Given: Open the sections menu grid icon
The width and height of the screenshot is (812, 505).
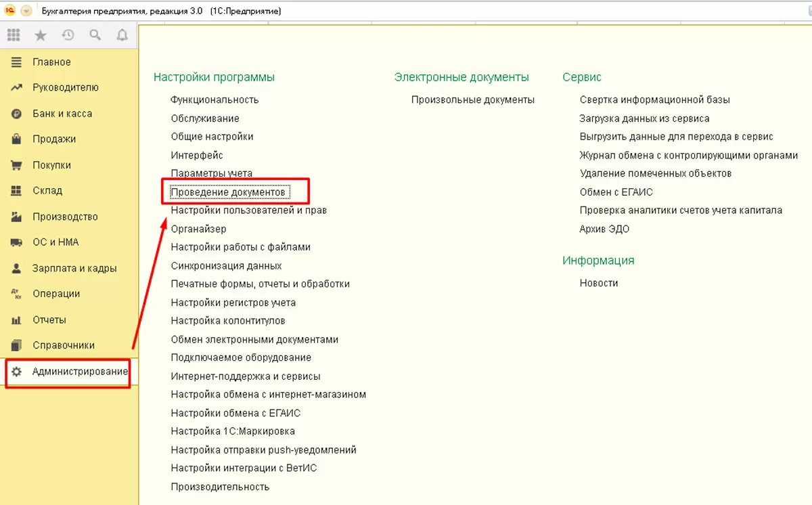Looking at the screenshot, I should tap(14, 35).
